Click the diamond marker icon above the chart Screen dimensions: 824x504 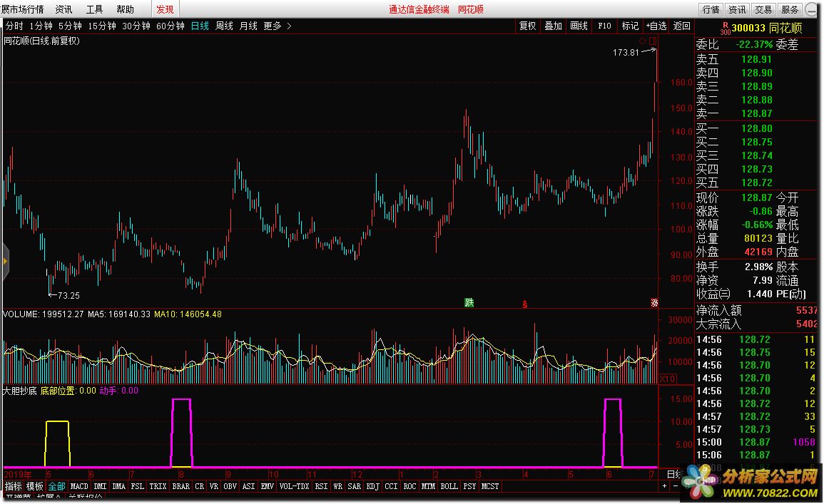tap(642, 41)
